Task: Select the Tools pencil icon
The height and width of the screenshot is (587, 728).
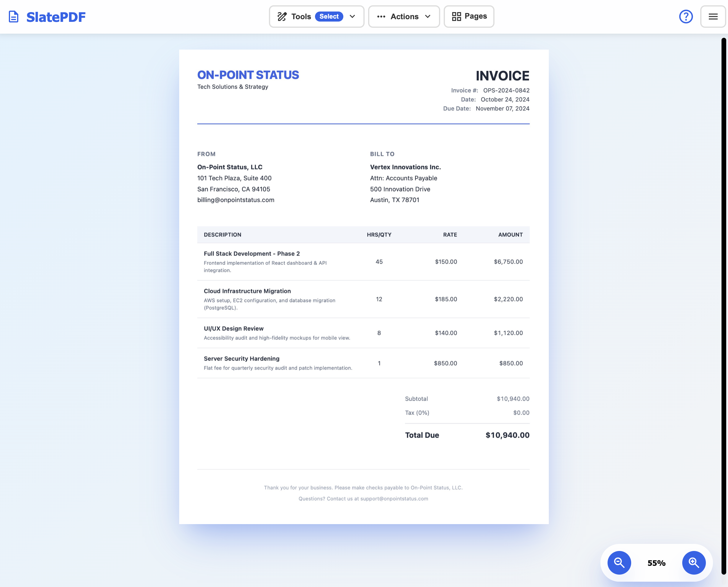Action: 282,16
